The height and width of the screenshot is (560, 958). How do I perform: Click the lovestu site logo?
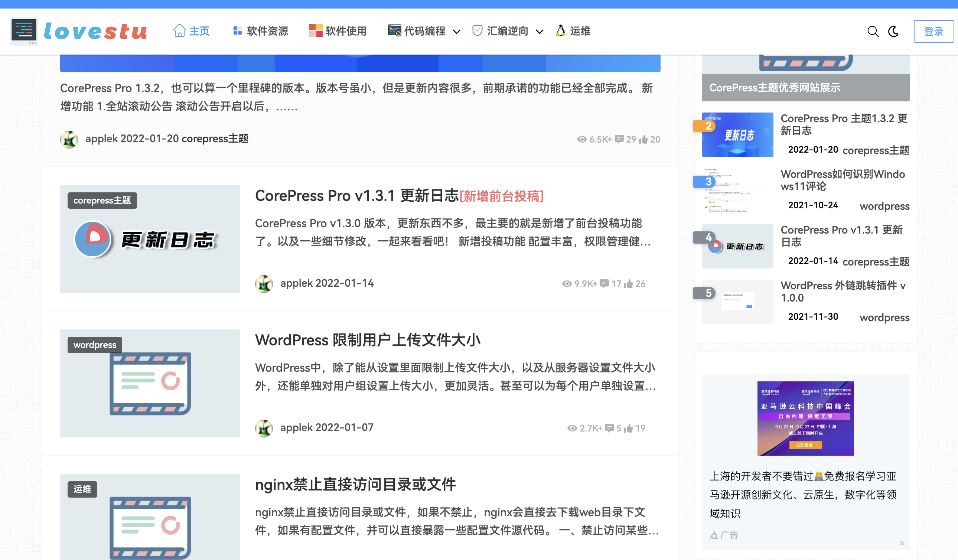tap(79, 31)
